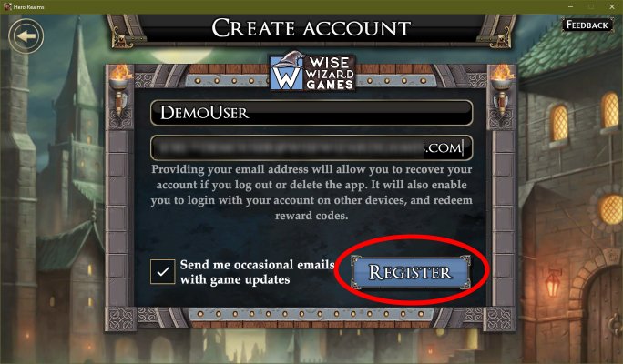Open the Feedback button
623x364 pixels.
tap(587, 25)
